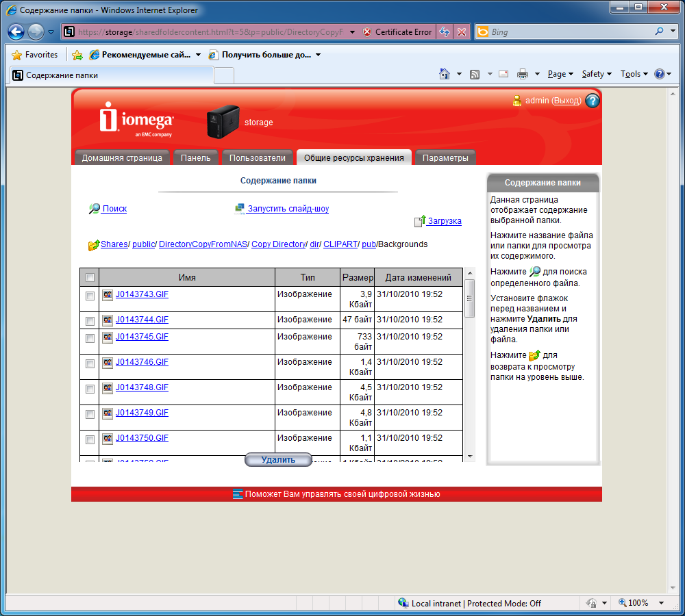Screen dimensions: 685x616
Task: Click the RSS feeds icon
Action: [475, 75]
